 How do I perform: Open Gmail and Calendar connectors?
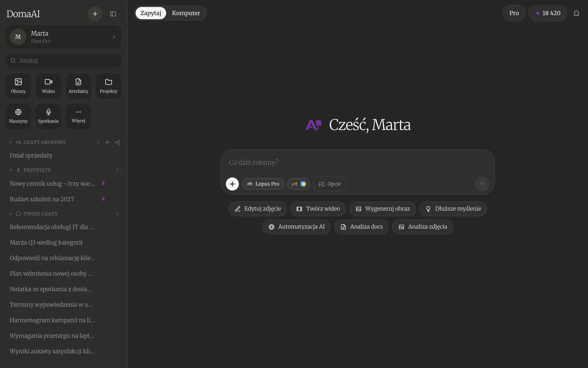pos(299,184)
